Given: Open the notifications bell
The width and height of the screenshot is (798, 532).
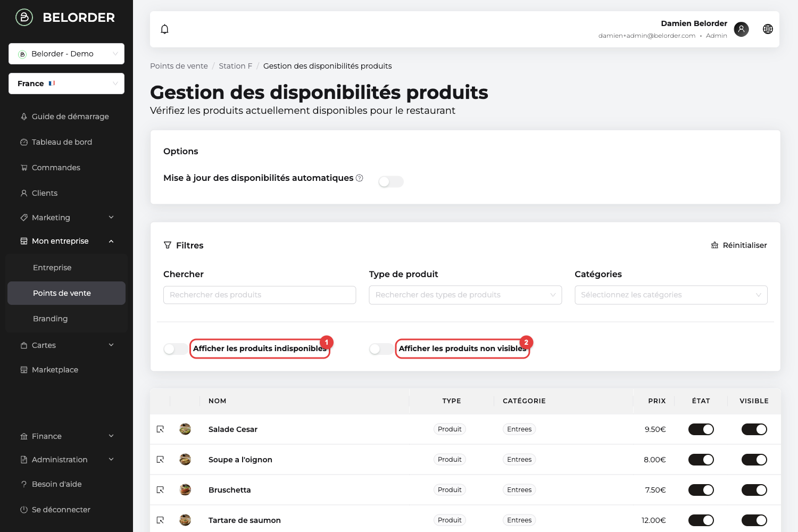Looking at the screenshot, I should point(165,29).
